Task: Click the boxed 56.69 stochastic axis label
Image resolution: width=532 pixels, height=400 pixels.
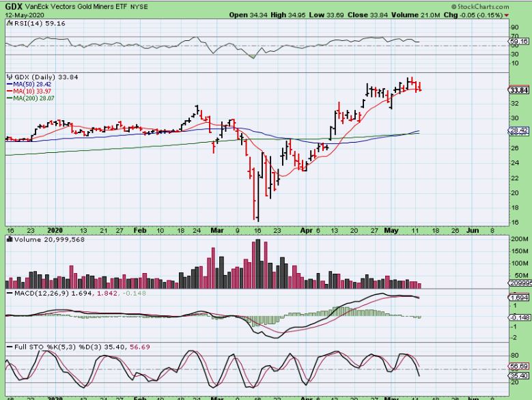Action: (519, 366)
